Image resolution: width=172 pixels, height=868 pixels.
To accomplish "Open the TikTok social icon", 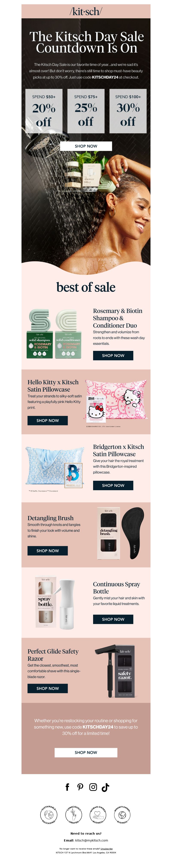I will pos(105,787).
